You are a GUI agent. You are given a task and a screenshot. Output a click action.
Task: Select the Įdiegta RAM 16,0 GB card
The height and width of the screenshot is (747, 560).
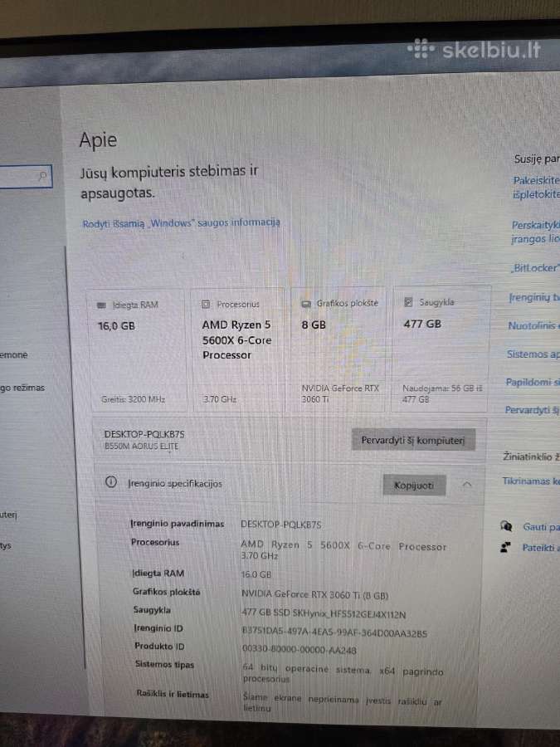coord(137,351)
